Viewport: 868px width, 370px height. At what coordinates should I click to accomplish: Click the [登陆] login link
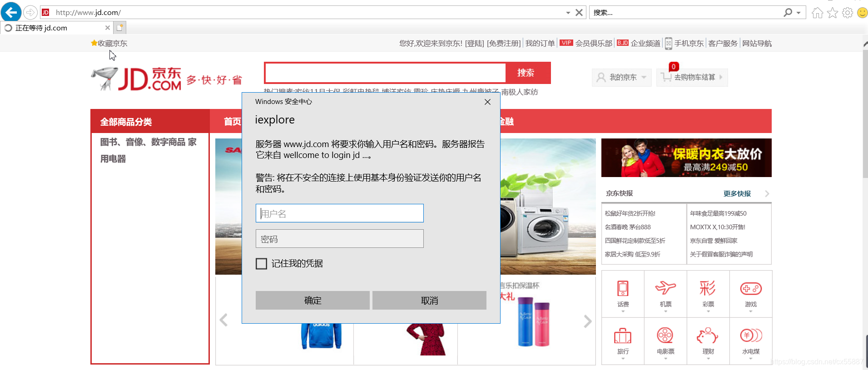coord(475,43)
